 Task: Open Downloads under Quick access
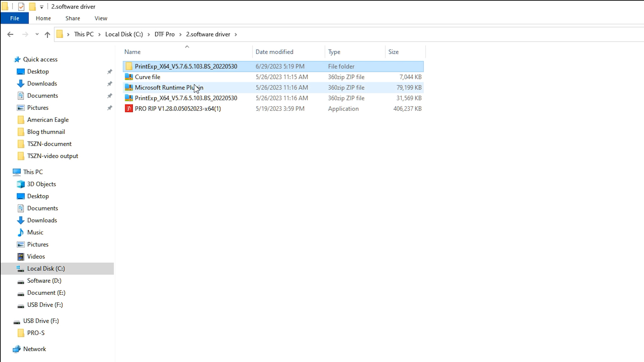[x=42, y=83]
